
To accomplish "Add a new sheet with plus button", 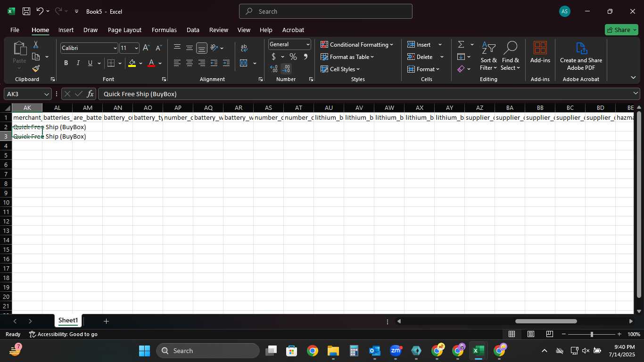I will [106, 321].
